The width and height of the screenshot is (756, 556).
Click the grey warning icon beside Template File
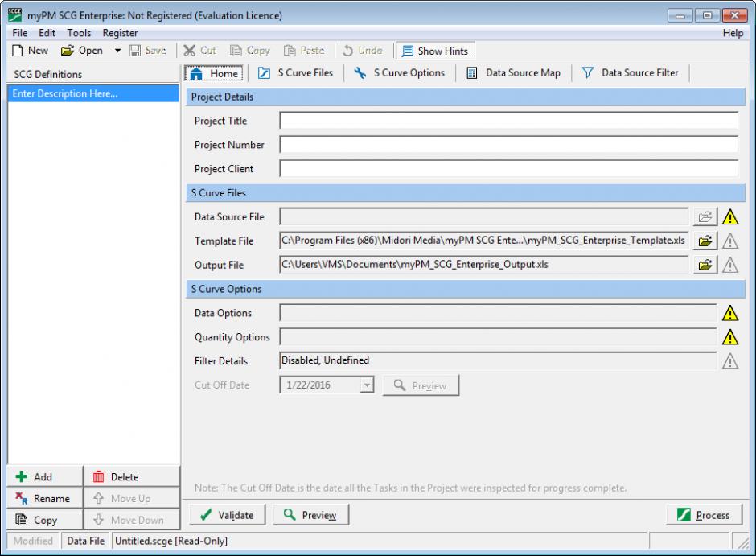pos(730,241)
